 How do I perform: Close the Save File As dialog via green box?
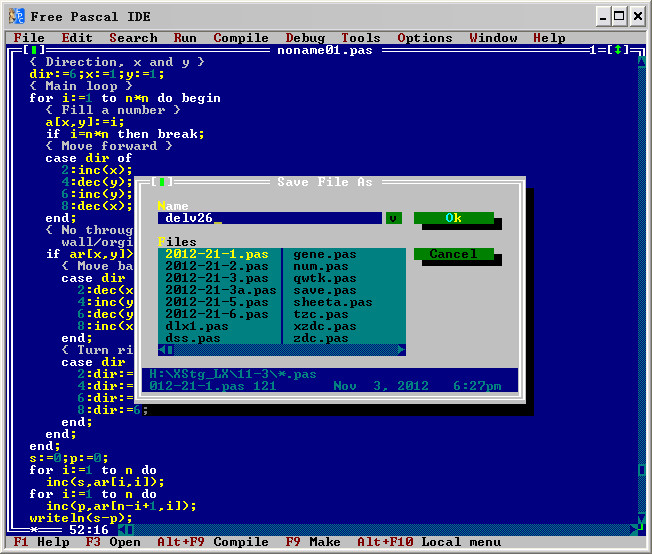click(162, 182)
